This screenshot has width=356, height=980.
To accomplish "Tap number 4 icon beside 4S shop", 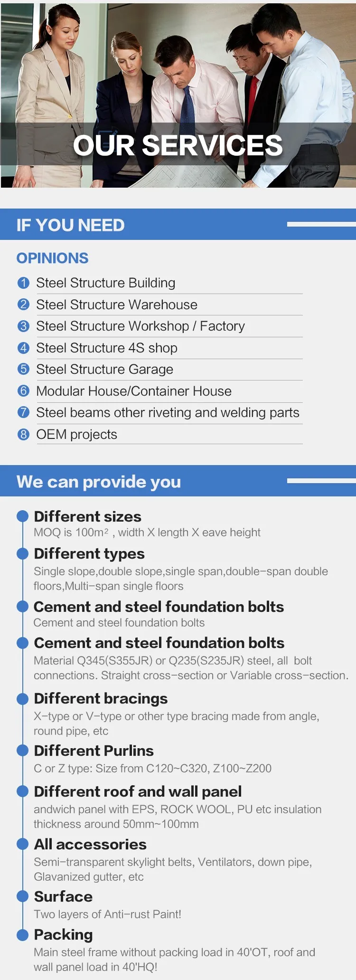I will 23,348.
